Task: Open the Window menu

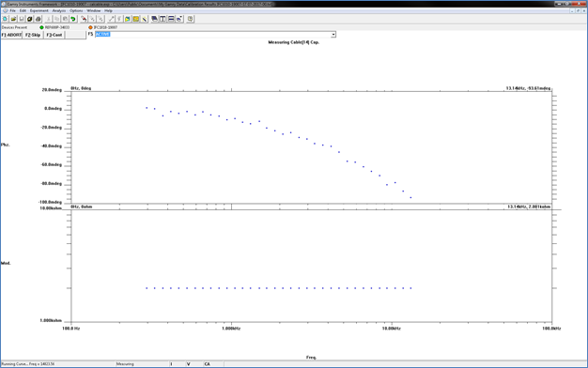Action: point(94,10)
